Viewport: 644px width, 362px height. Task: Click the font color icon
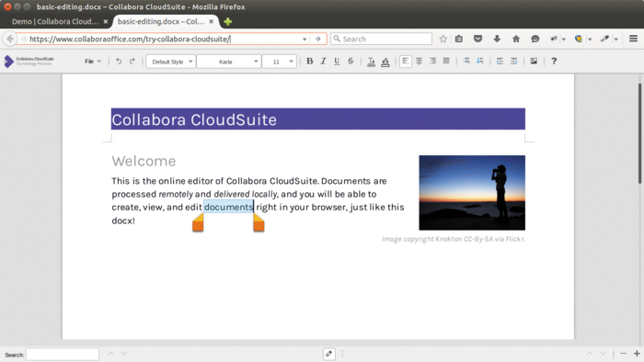371,62
